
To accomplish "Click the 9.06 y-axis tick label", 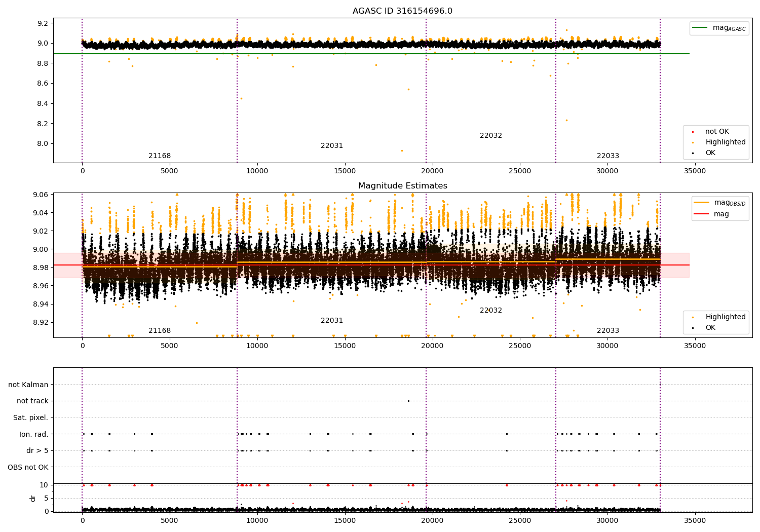I will [41, 195].
